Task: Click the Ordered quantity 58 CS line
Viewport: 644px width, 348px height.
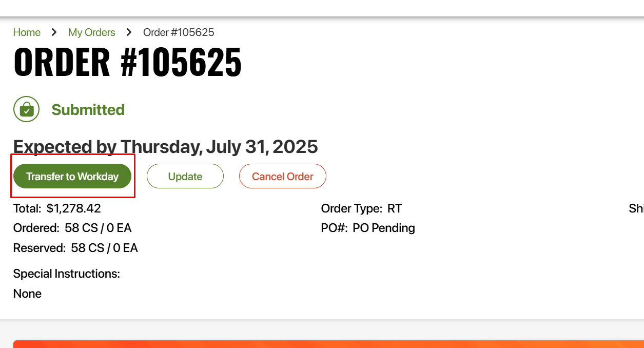Action: tap(72, 228)
